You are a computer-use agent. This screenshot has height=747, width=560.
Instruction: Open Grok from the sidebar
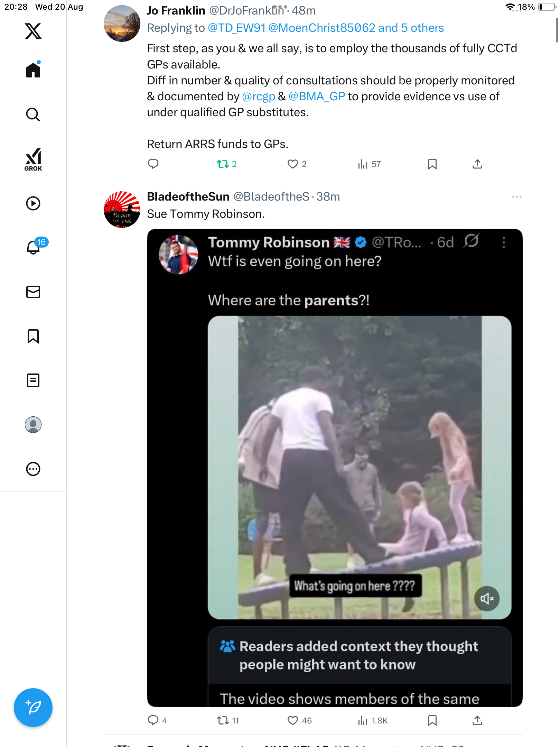(x=33, y=159)
